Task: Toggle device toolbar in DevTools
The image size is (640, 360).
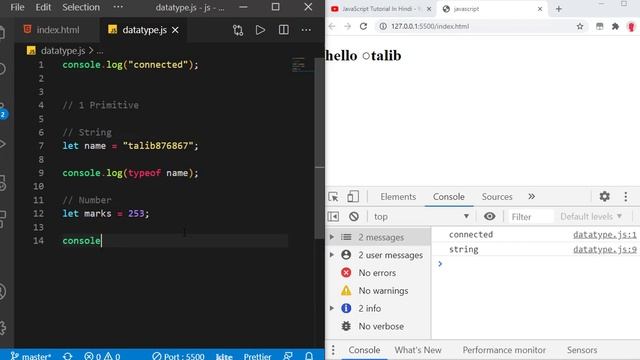Action: point(353,197)
